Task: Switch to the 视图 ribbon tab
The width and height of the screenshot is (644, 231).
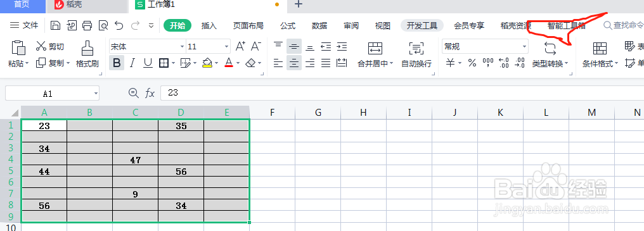Action: point(383,26)
